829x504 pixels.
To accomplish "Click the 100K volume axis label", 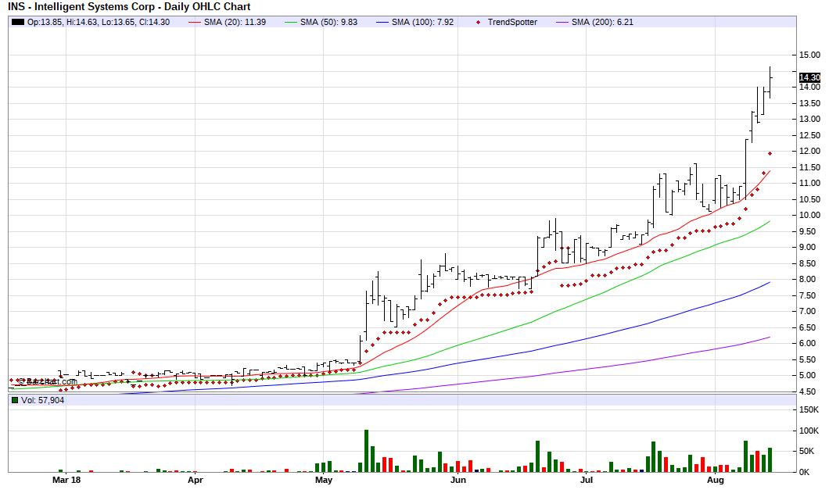I will [809, 431].
